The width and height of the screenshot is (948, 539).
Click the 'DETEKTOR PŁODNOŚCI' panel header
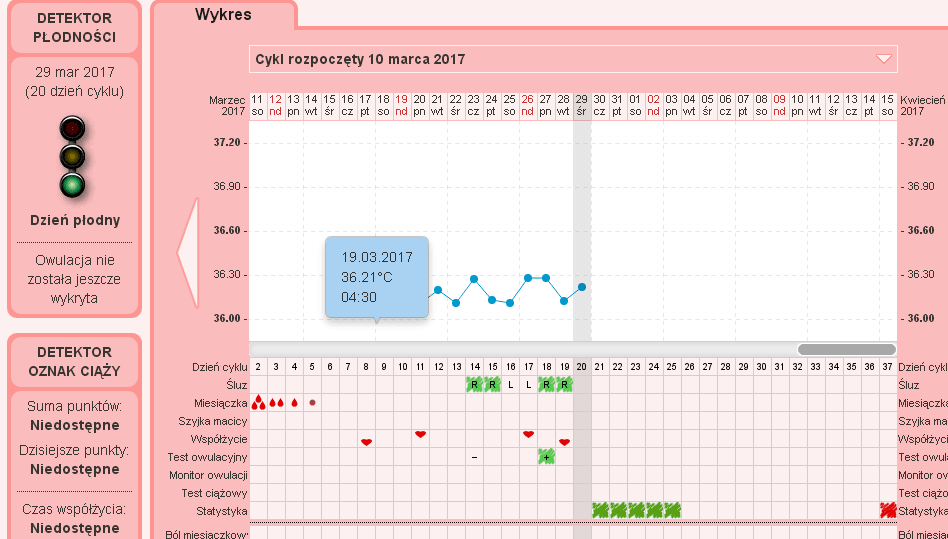point(74,28)
